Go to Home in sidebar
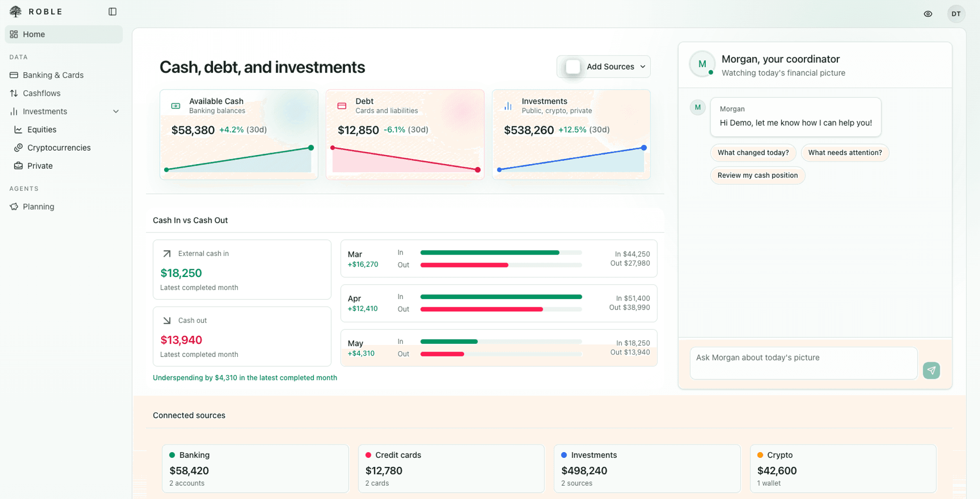Image resolution: width=980 pixels, height=499 pixels. (x=64, y=34)
